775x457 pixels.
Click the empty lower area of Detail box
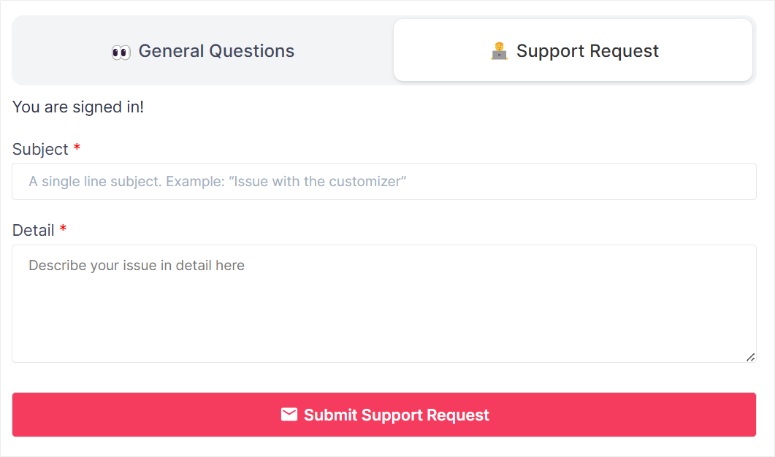tap(384, 326)
